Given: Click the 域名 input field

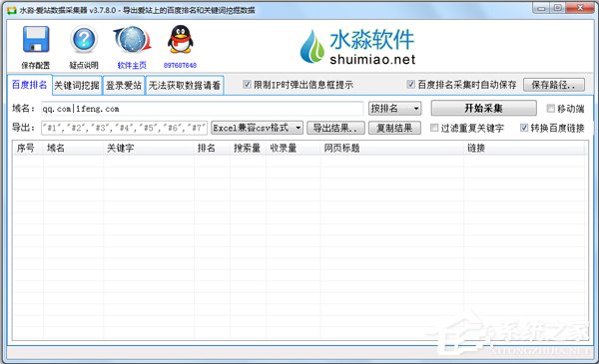Looking at the screenshot, I should point(203,109).
